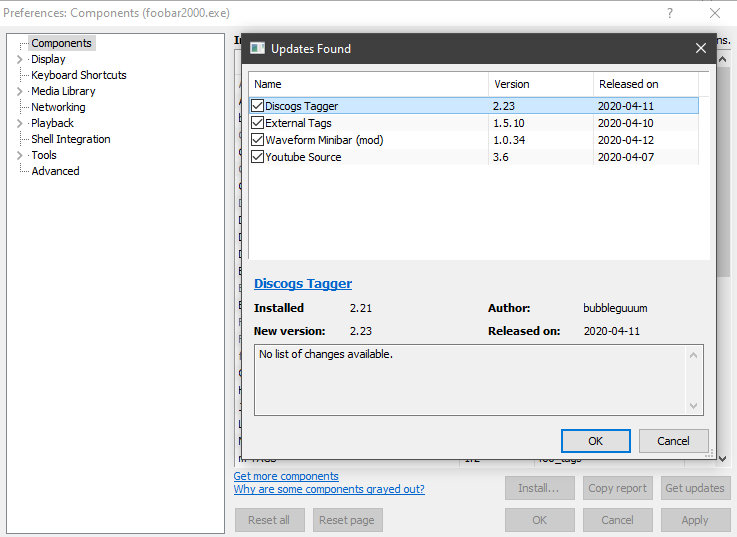Close the Updates Found dialog

point(700,48)
